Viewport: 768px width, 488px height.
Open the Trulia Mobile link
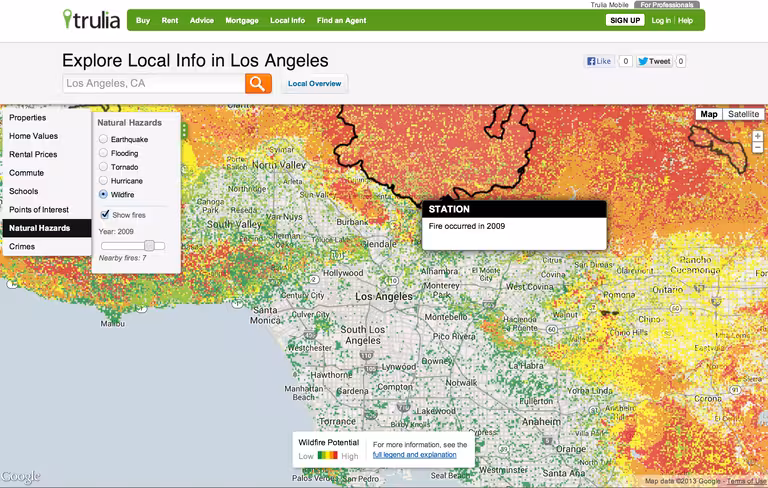coord(609,4)
